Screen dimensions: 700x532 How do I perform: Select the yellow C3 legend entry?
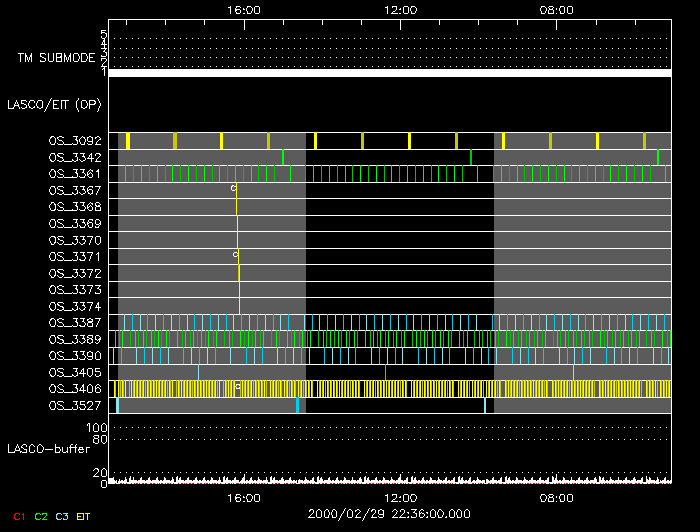[x=62, y=516]
